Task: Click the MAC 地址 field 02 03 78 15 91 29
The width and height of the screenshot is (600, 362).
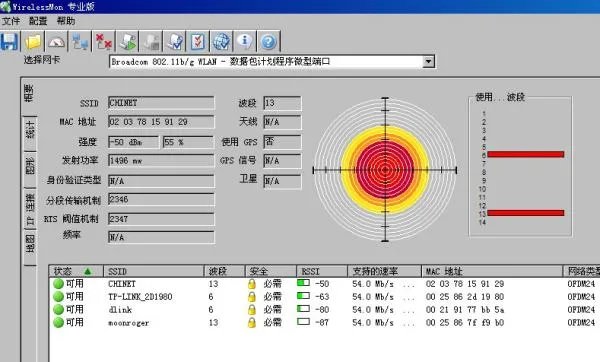Action: tap(161, 122)
